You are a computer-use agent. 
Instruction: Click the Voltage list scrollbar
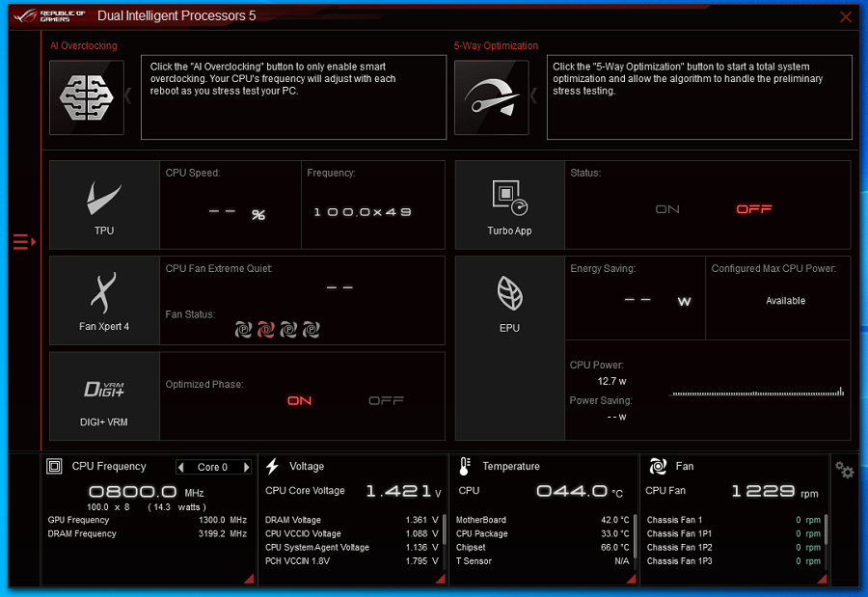444,529
